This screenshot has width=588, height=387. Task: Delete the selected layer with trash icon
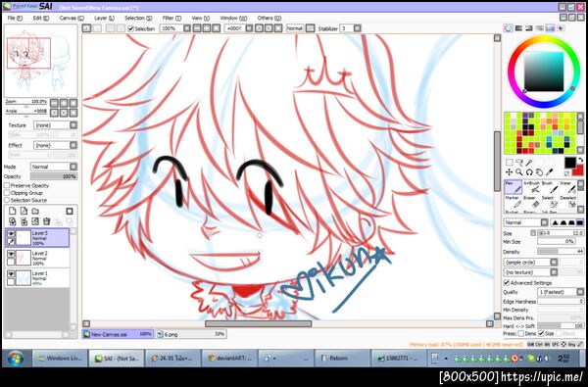point(46,221)
